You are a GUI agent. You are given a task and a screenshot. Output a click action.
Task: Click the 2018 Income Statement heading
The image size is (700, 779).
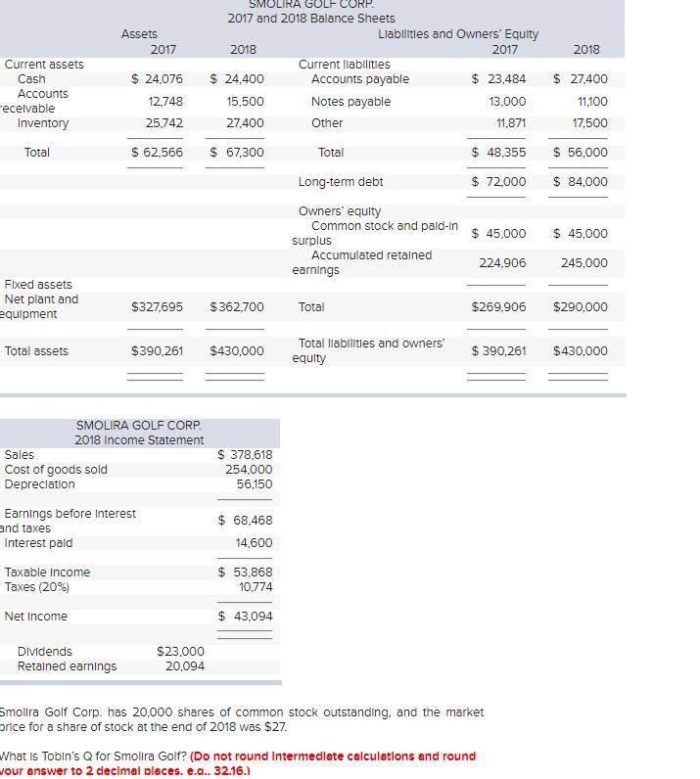(x=139, y=439)
